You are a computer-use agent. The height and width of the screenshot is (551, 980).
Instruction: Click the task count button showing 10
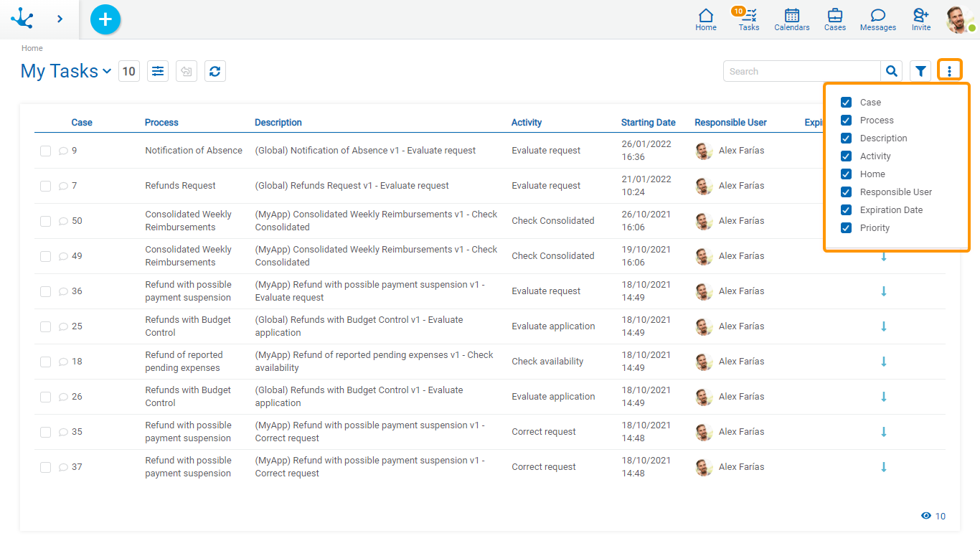coord(129,71)
